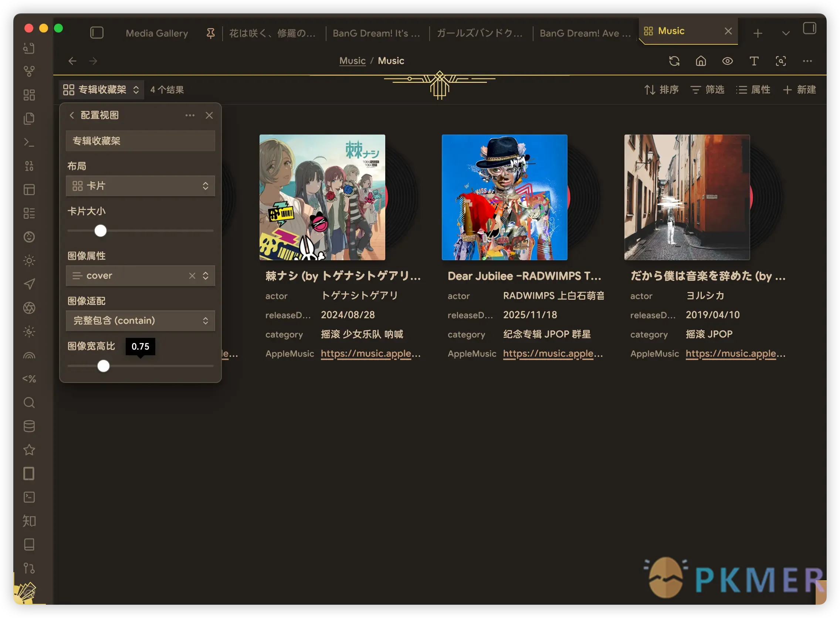Image resolution: width=840 pixels, height=618 pixels.
Task: Click the 棘ナシ album cover thumbnail
Action: click(x=322, y=197)
